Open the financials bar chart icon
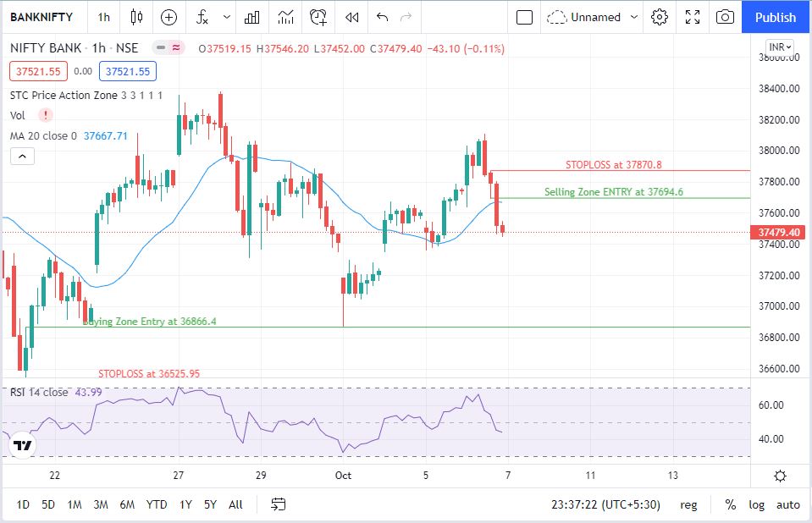The width and height of the screenshot is (812, 523). 252,17
